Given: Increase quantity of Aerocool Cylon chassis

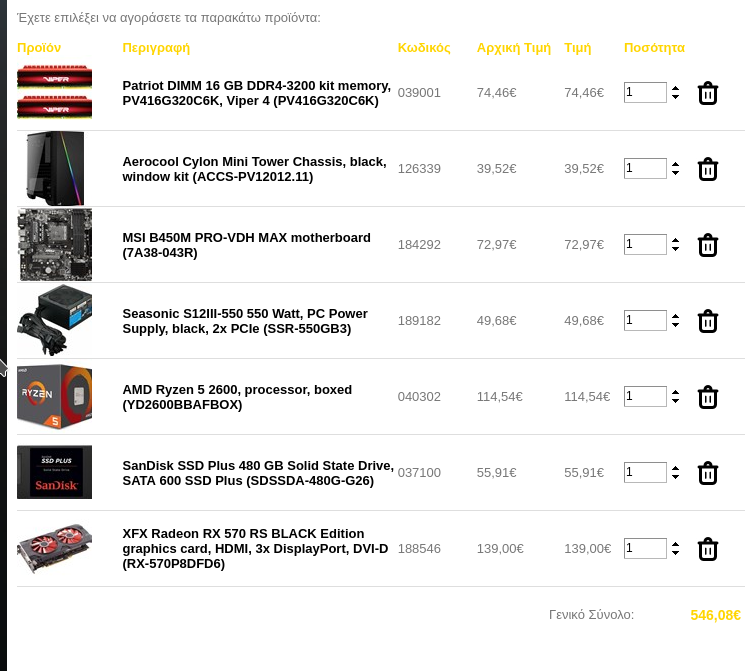Looking at the screenshot, I should (x=675, y=165).
